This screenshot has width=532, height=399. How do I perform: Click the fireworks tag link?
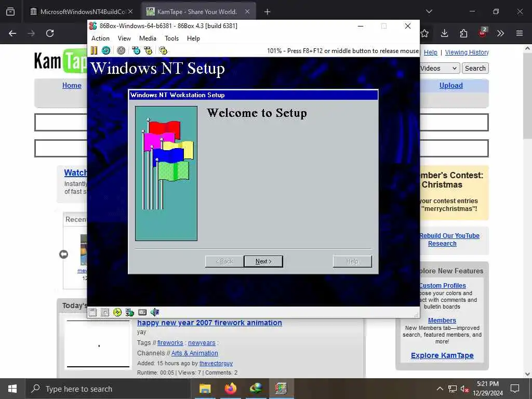170,343
